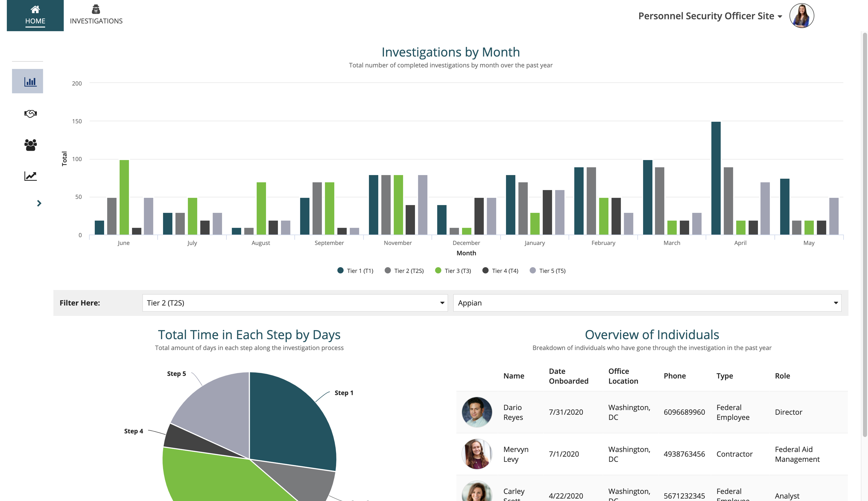Viewport: 868px width, 501px height.
Task: Click the Contractor type cell
Action: [x=734, y=454]
